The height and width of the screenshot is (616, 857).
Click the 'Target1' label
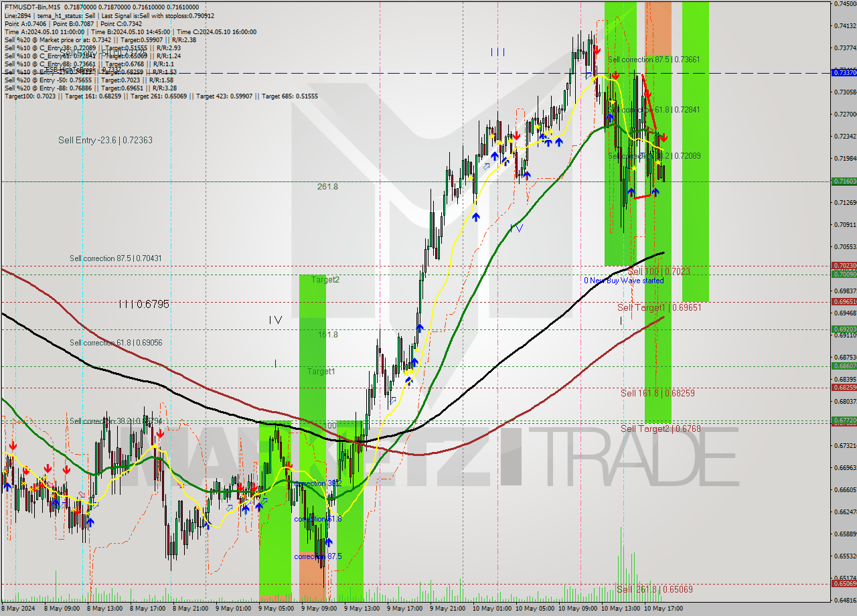321,371
